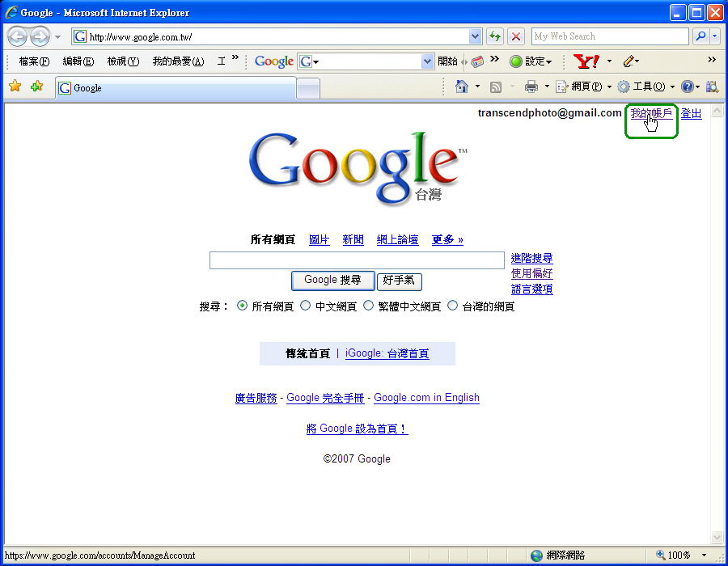This screenshot has height=566, width=728.
Task: Click the Internet Explorer icon in title bar
Action: (11, 12)
